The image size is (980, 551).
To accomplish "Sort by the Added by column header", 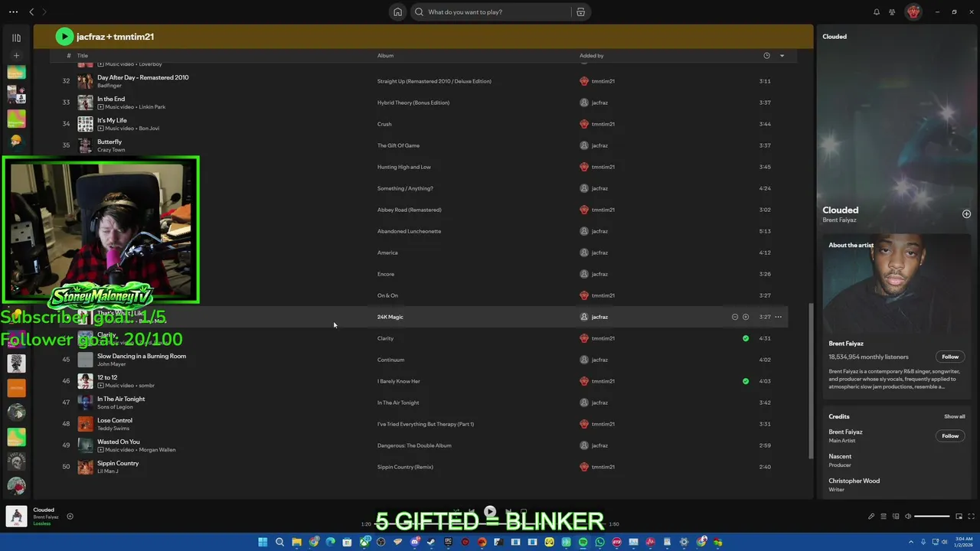I will 591,55.
